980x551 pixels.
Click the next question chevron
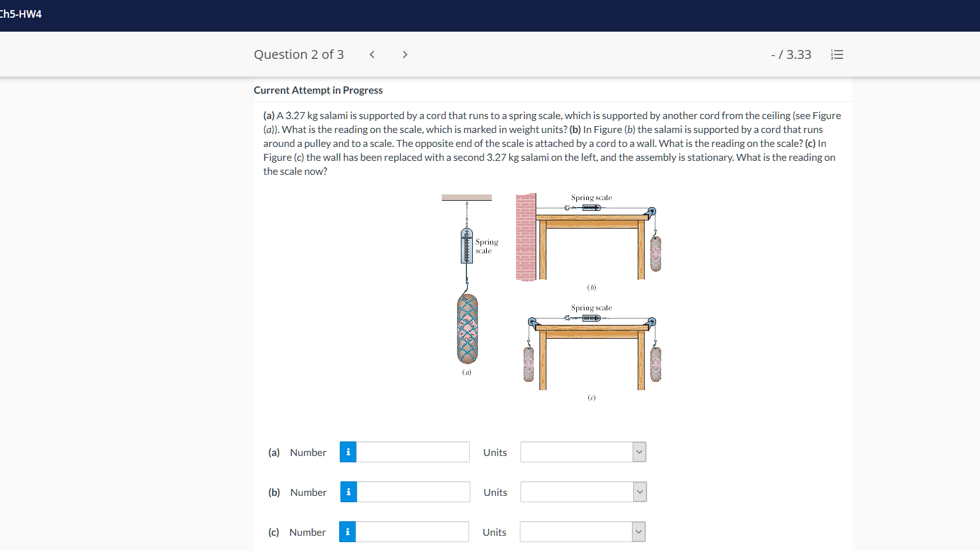[x=404, y=54]
